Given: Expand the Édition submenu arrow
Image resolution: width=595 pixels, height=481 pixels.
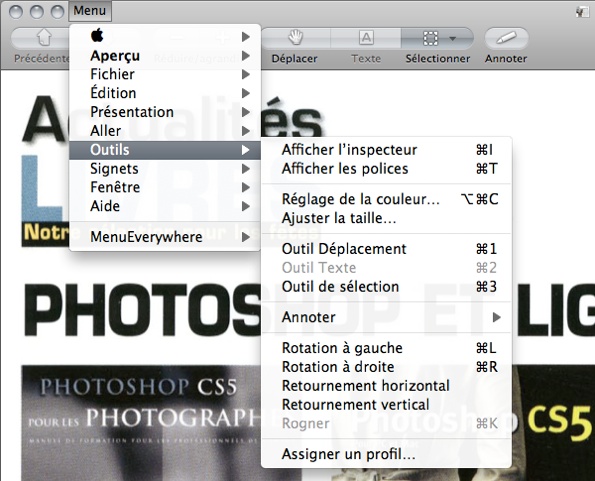Looking at the screenshot, I should 246,93.
